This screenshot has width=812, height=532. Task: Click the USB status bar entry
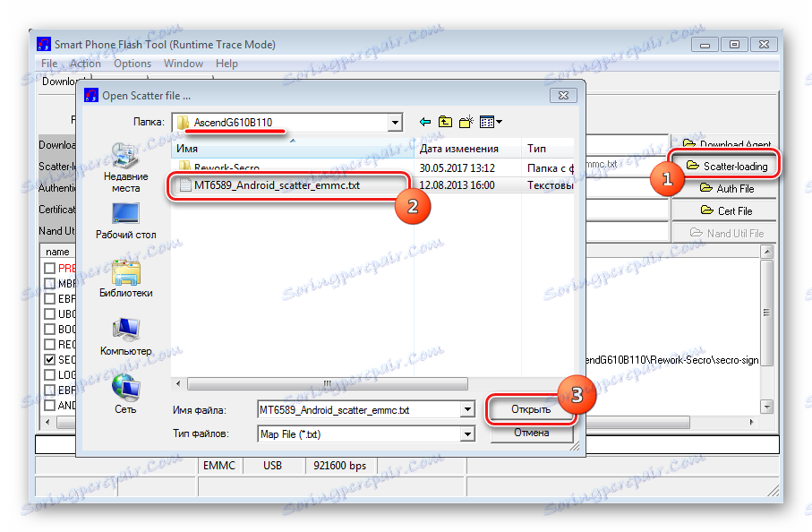pos(272,465)
